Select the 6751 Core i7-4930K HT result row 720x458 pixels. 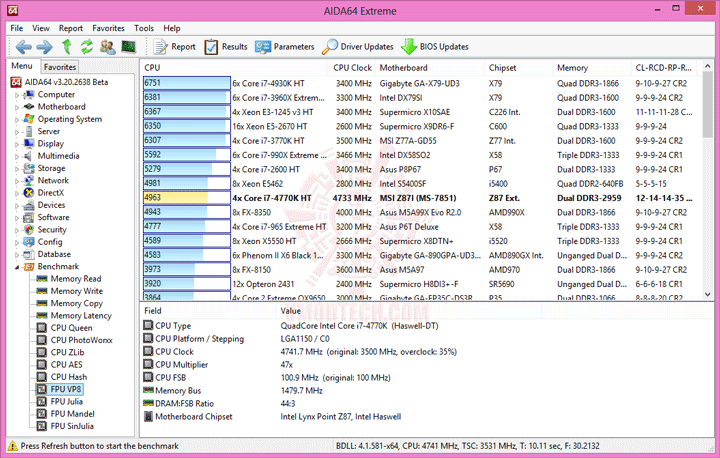coord(420,84)
